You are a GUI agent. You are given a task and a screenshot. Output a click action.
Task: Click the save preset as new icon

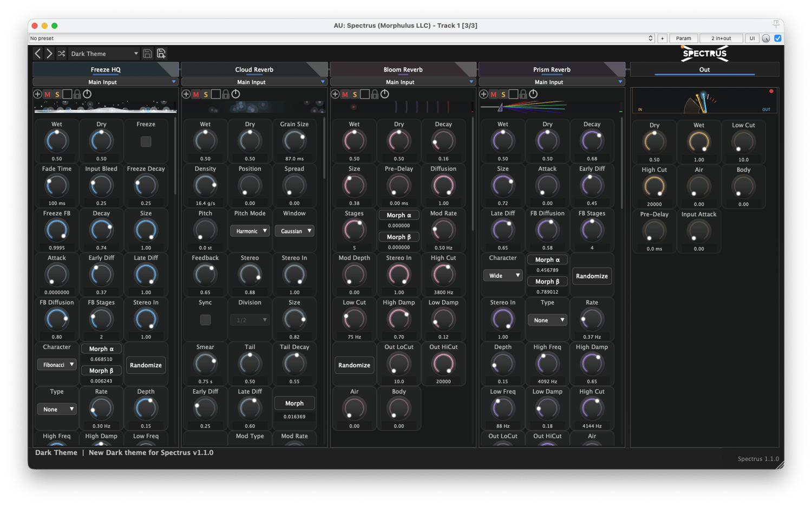[161, 53]
